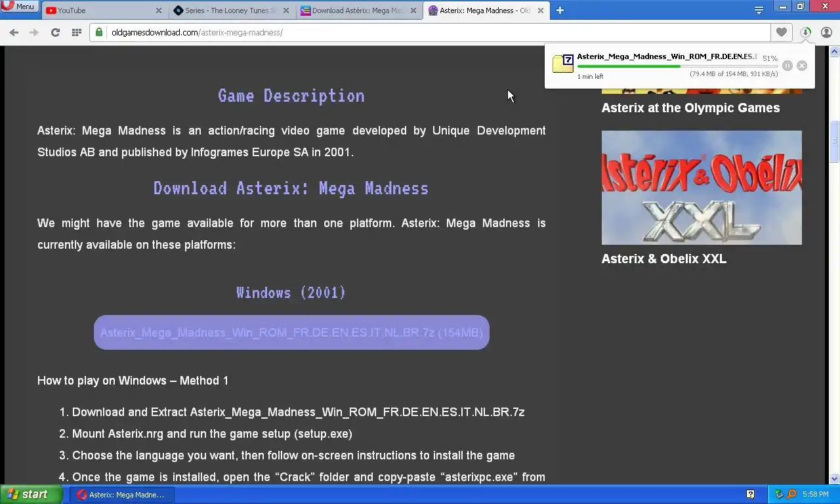Click the Asterix_Mega_Madness 7z download button
Image resolution: width=840 pixels, height=504 pixels.
(x=291, y=333)
